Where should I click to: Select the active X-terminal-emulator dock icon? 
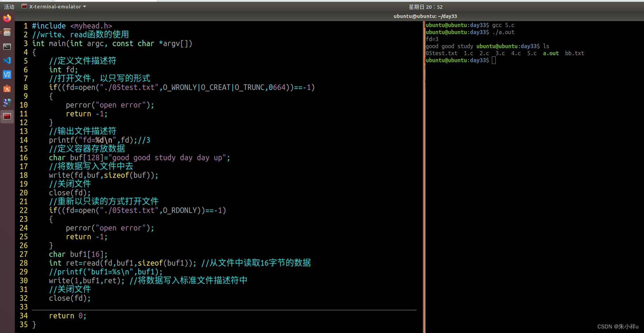(x=7, y=116)
